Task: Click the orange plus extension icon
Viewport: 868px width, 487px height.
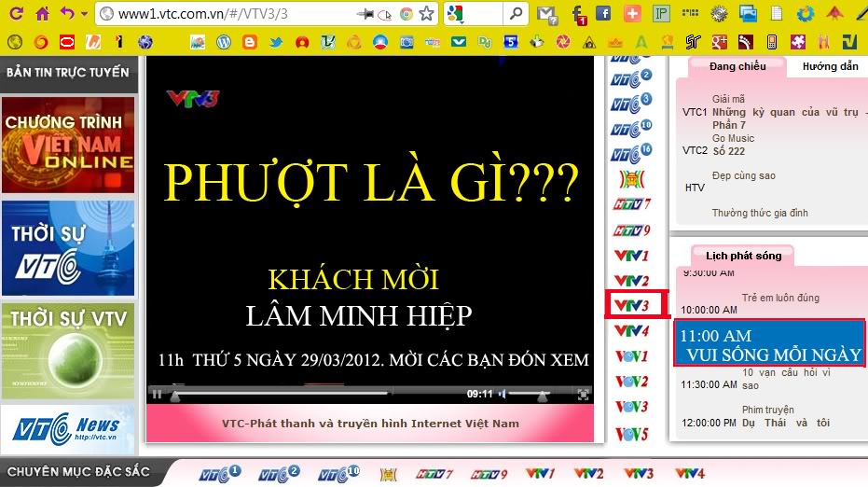Action: (631, 13)
